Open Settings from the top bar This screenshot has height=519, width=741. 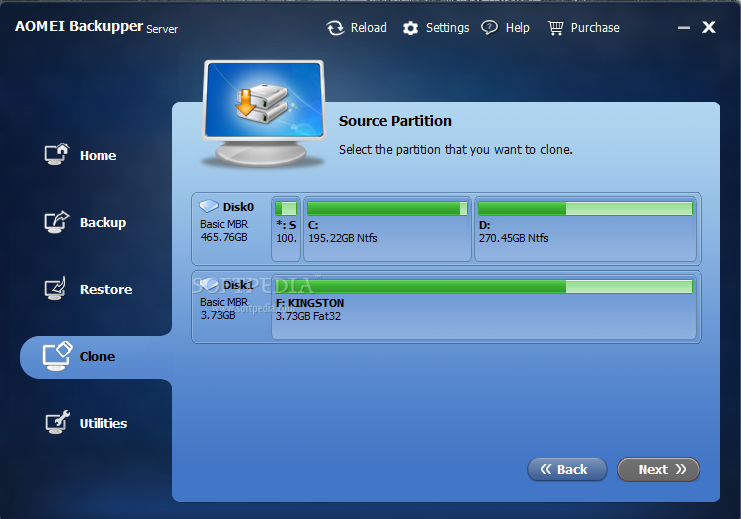pyautogui.click(x=448, y=28)
